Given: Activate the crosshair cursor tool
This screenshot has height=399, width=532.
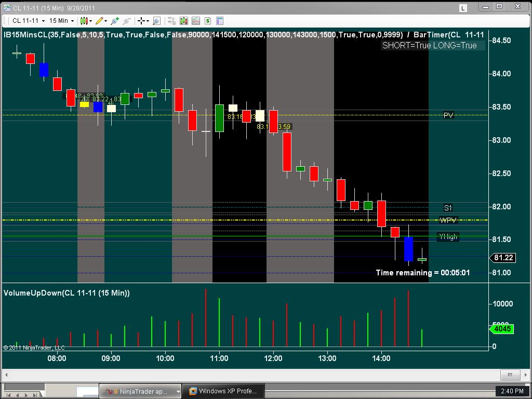Looking at the screenshot, I should (x=141, y=21).
